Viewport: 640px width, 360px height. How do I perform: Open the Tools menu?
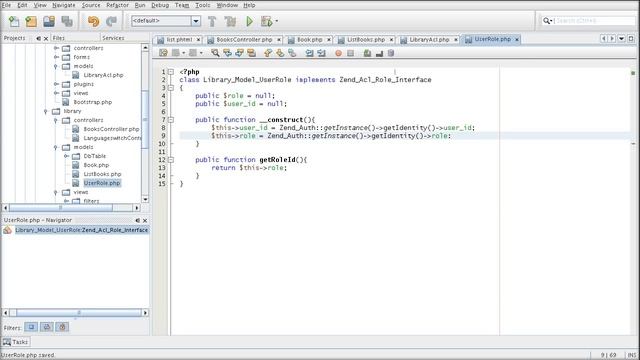click(202, 5)
